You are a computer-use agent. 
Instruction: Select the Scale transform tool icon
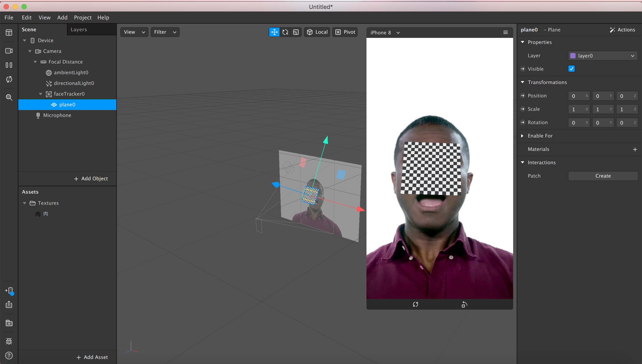coord(296,32)
